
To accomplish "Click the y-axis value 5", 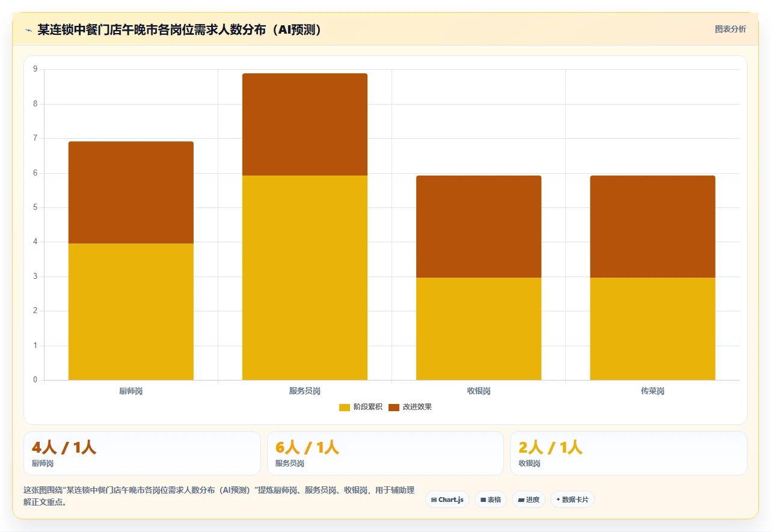I will (x=35, y=207).
